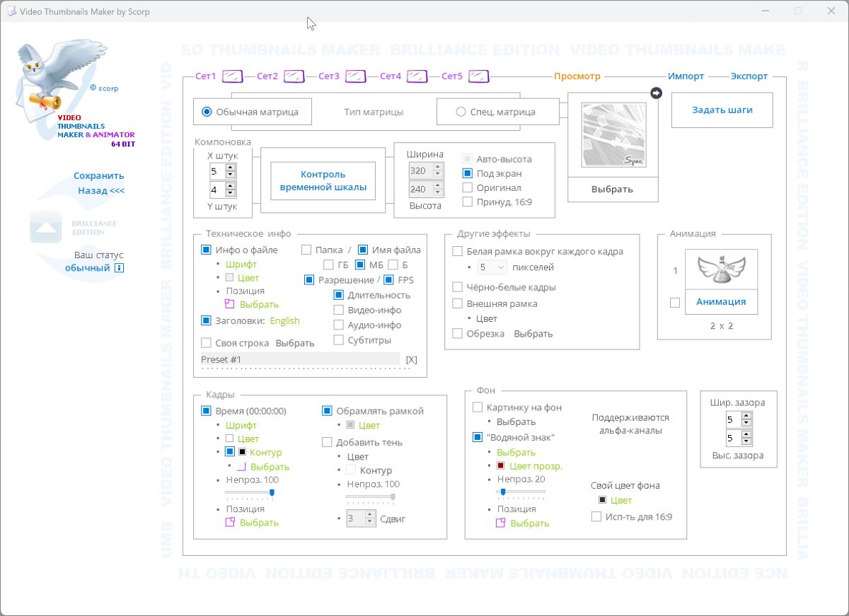Click the Задать шаги button

722,110
